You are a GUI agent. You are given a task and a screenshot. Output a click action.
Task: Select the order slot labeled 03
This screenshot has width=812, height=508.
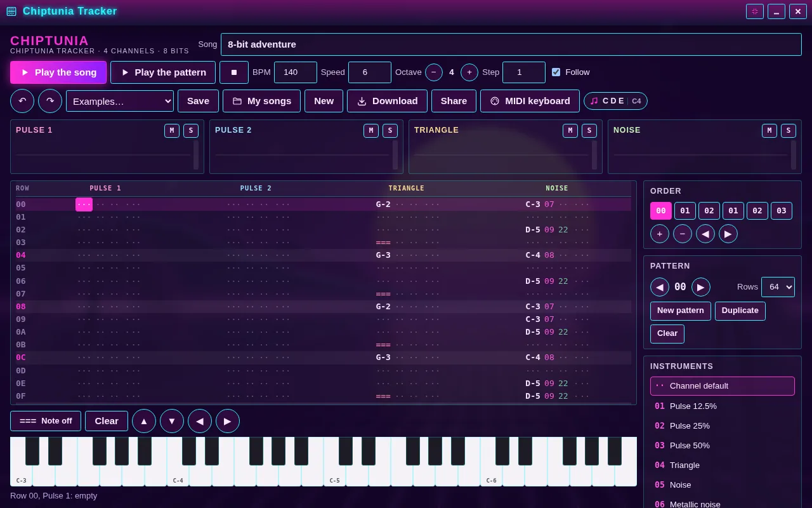(x=782, y=211)
